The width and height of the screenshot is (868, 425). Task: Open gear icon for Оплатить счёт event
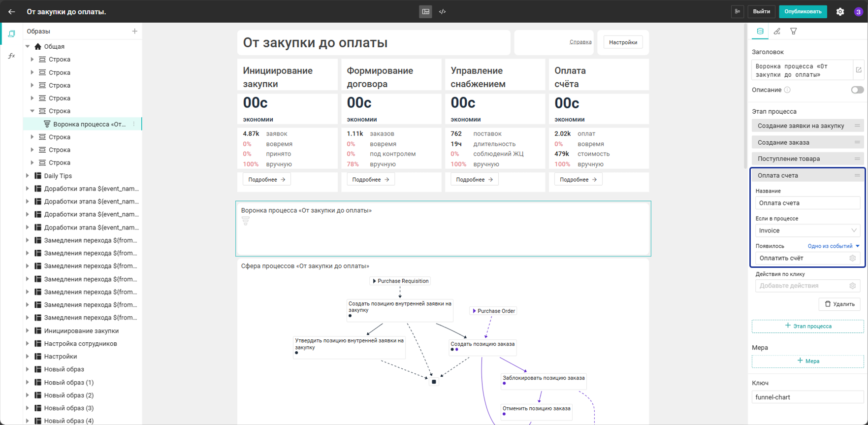(853, 258)
